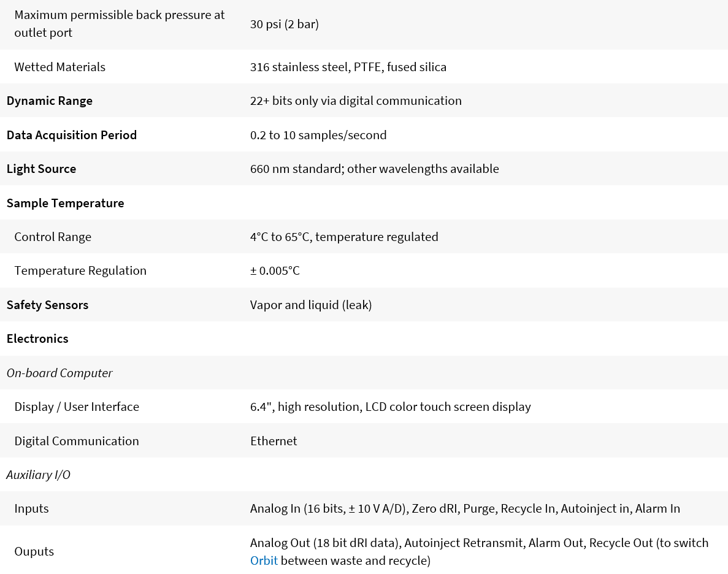Open the Orbit hyperlink
Image resolution: width=728 pixels, height=574 pixels.
(264, 561)
